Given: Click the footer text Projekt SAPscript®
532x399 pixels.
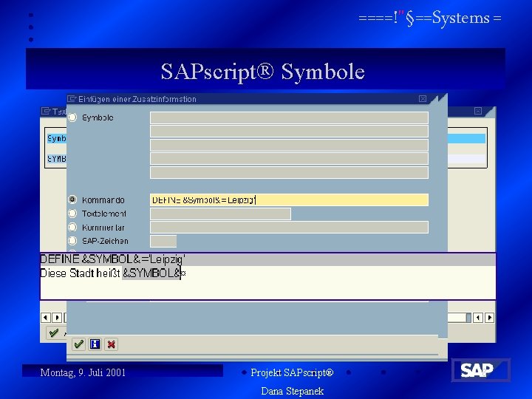Looking at the screenshot, I should click(x=292, y=372).
